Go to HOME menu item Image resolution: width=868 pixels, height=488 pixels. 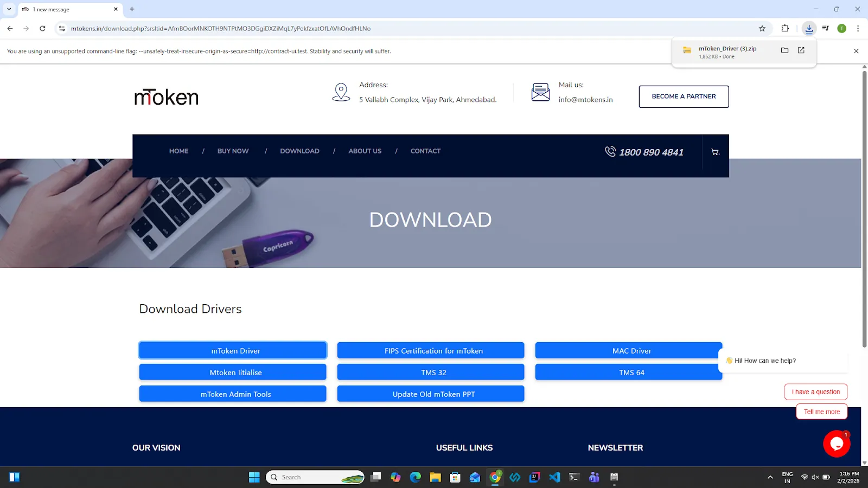[x=178, y=151]
